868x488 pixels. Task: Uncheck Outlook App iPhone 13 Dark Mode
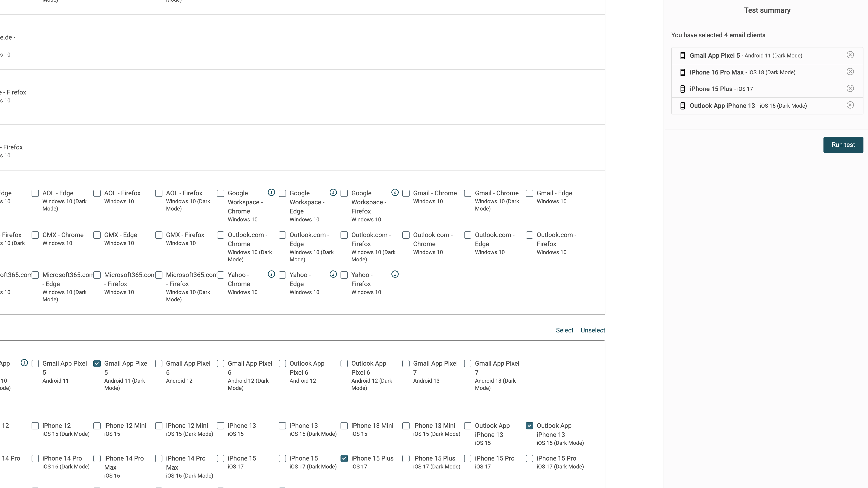[529, 426]
